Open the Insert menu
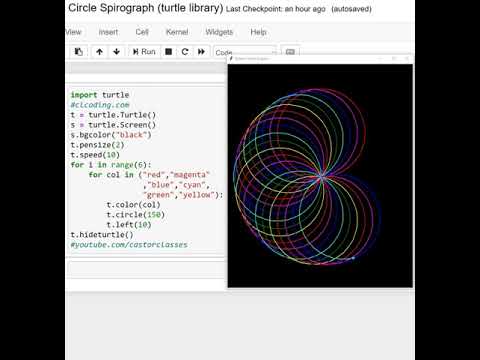The width and height of the screenshot is (480, 360). [x=108, y=32]
